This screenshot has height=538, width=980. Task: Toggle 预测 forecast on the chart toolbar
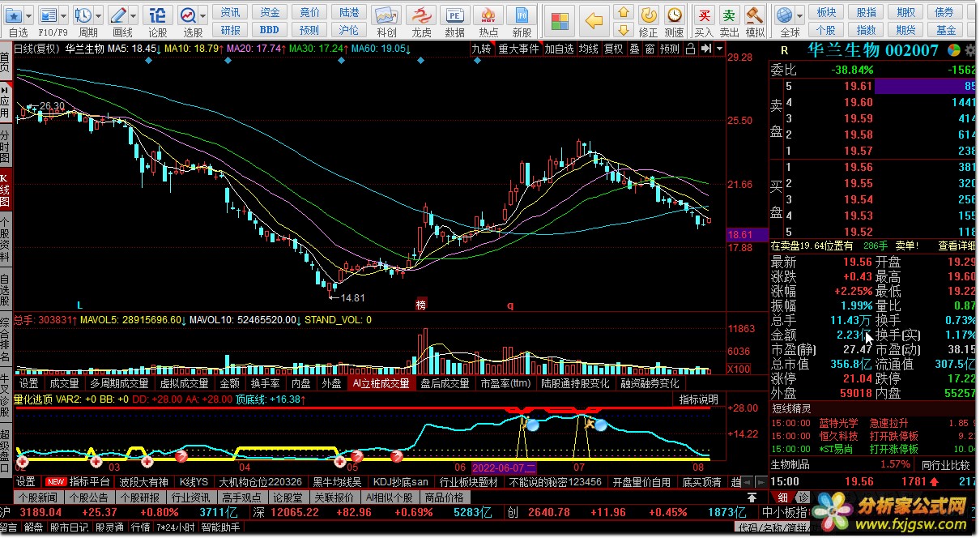click(x=669, y=49)
